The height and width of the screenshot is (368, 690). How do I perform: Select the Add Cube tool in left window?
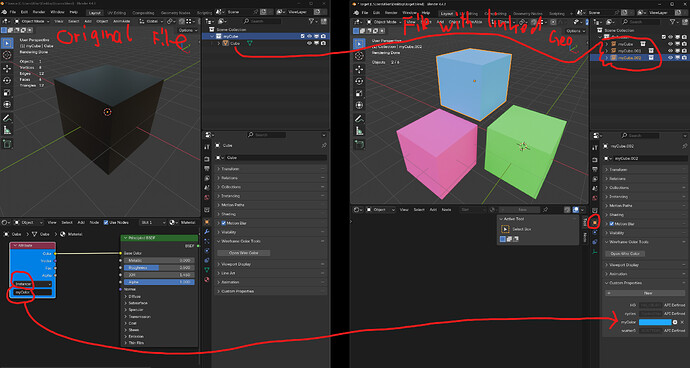7,144
